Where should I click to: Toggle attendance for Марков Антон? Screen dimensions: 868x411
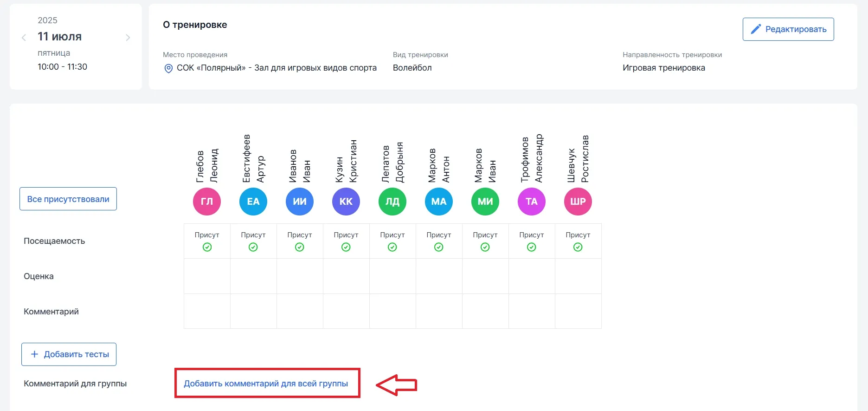point(439,241)
